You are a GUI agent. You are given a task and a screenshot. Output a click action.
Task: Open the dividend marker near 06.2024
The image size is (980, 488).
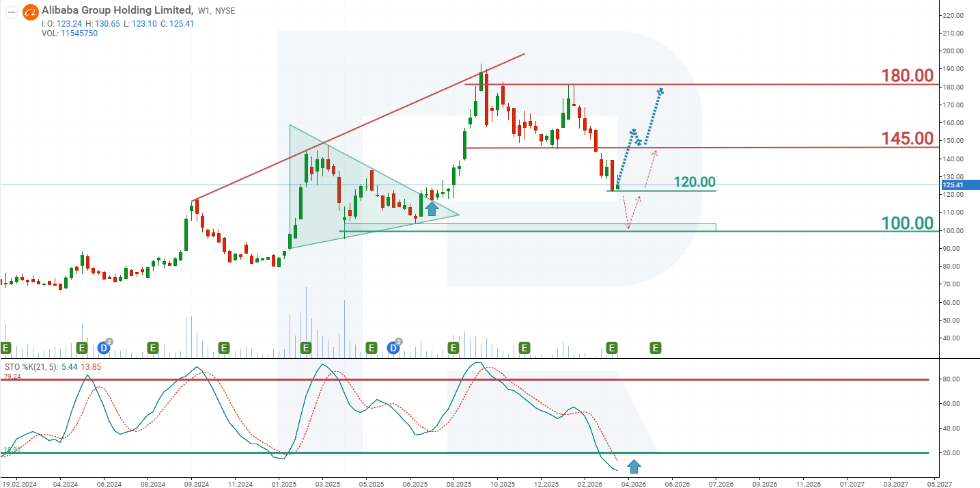(x=105, y=348)
